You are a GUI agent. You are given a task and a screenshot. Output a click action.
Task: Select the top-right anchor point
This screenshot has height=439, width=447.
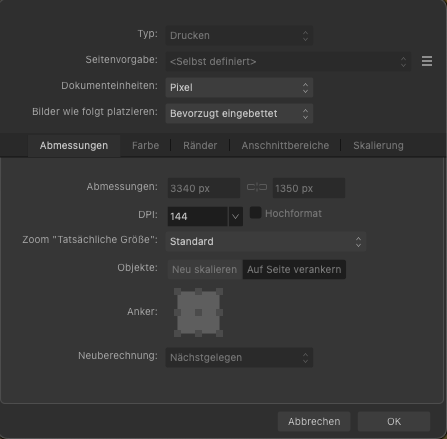(219, 292)
